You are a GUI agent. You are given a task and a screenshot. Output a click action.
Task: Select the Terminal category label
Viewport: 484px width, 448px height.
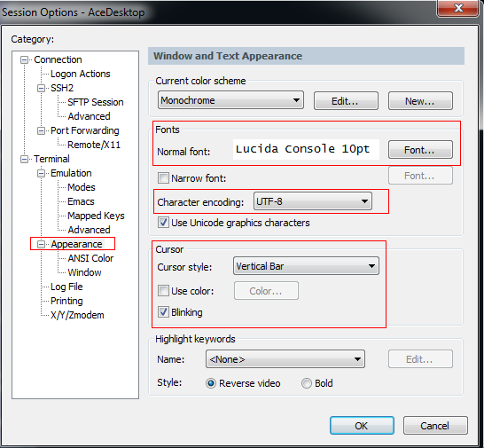click(51, 159)
